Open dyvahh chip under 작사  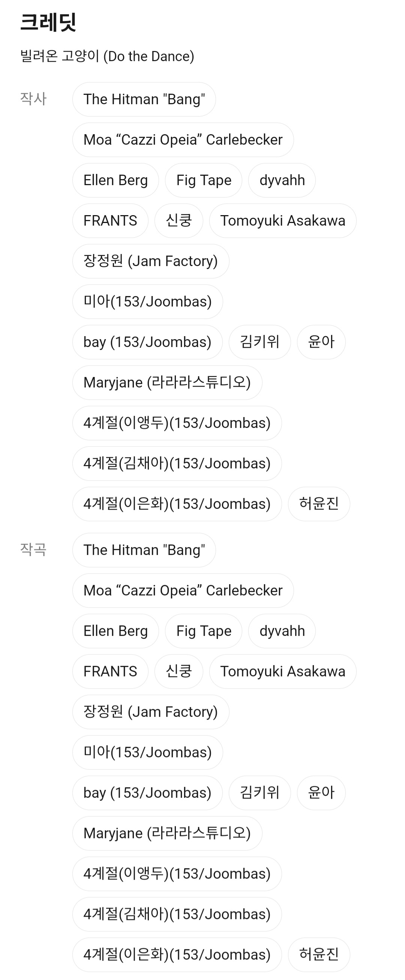[x=282, y=180]
